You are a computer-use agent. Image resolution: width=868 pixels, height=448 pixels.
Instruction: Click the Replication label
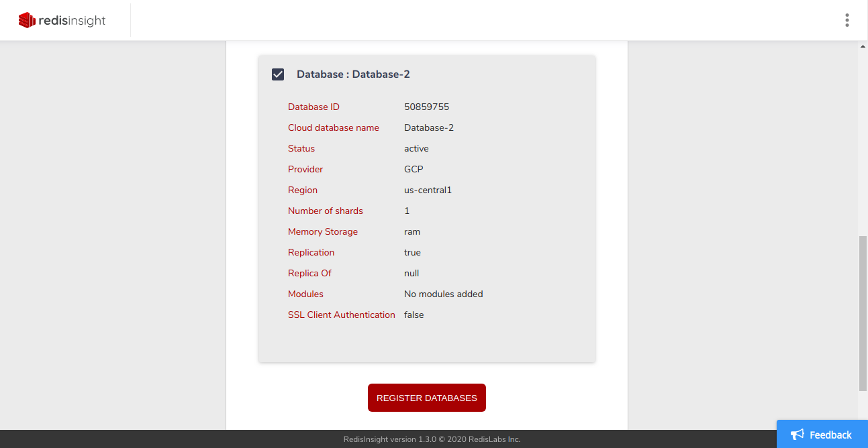tap(311, 252)
